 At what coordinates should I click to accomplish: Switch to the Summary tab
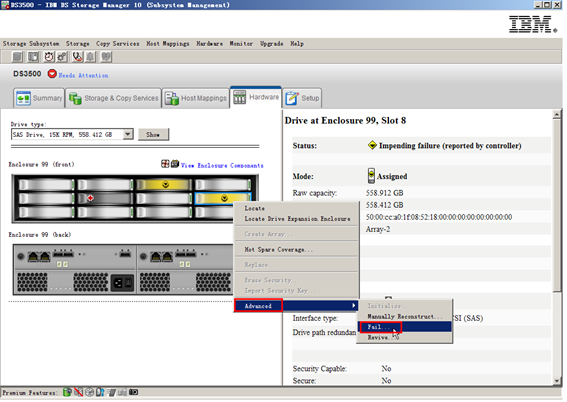pyautogui.click(x=39, y=98)
